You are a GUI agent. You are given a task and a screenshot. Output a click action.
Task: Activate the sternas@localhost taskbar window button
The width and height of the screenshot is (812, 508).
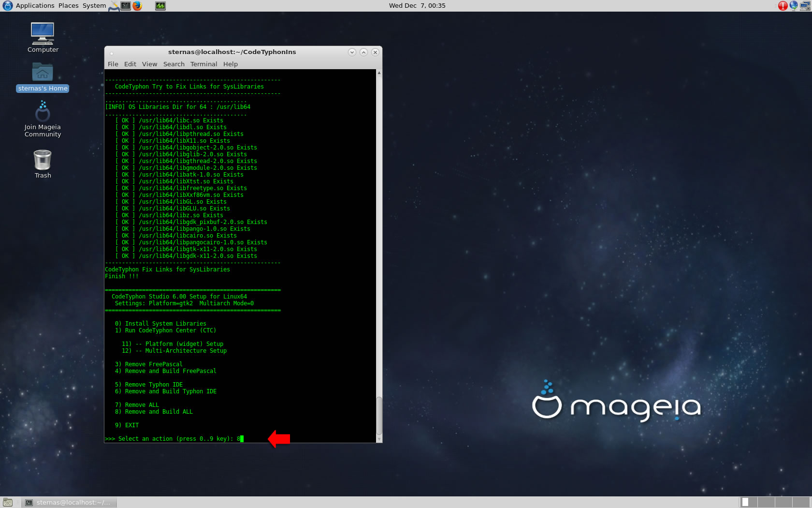pyautogui.click(x=70, y=502)
